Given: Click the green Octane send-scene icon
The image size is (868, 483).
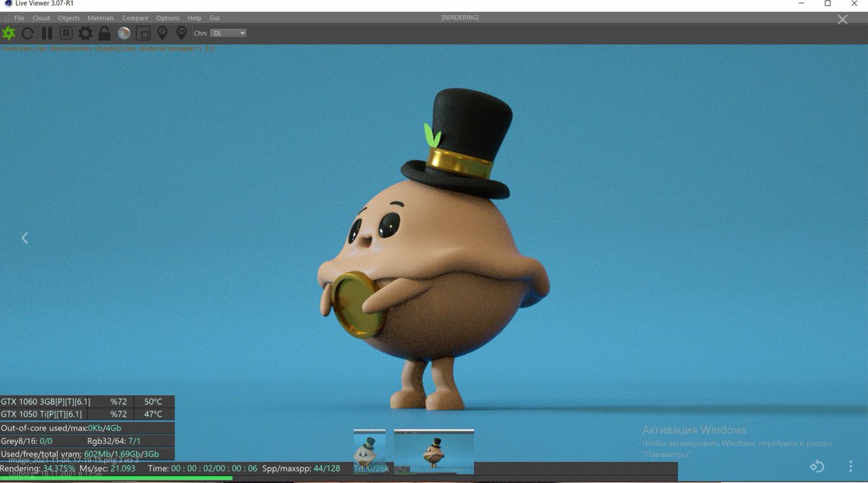Looking at the screenshot, I should 9,33.
